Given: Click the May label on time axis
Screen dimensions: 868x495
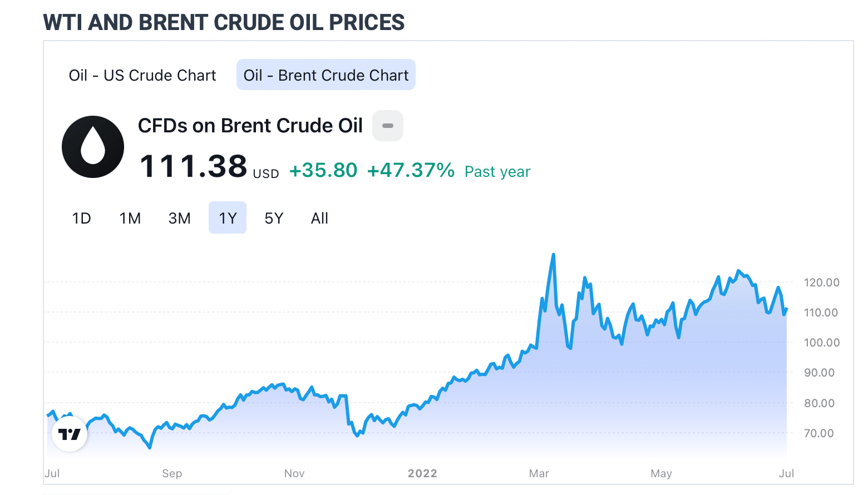Looking at the screenshot, I should (661, 473).
